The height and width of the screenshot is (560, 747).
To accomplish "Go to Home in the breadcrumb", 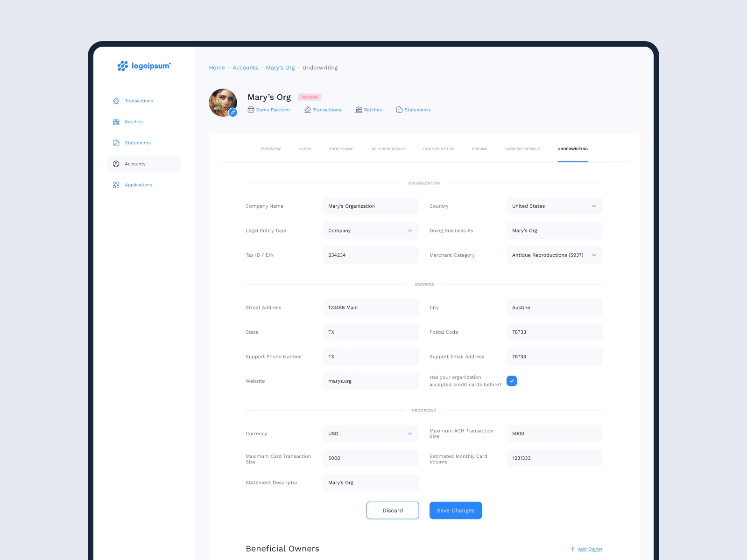I will click(217, 68).
